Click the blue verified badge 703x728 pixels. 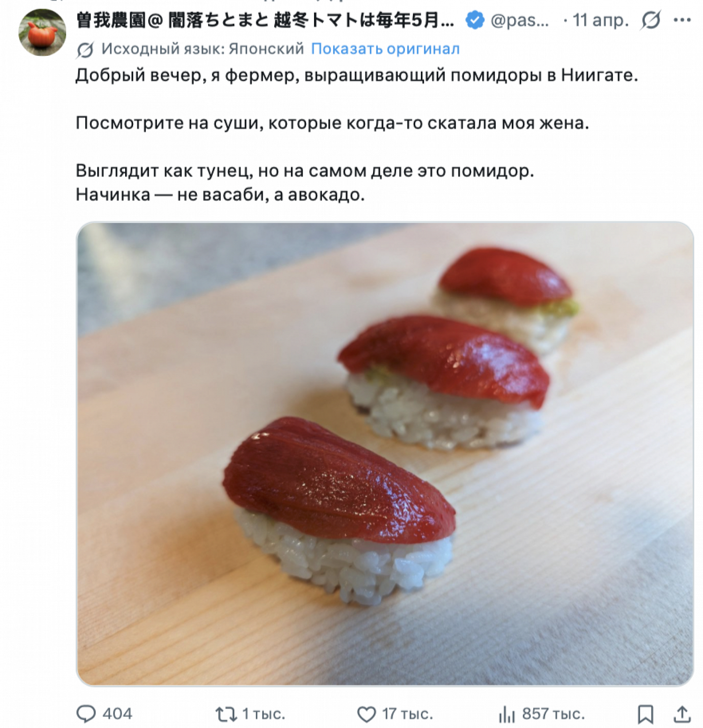pyautogui.click(x=475, y=20)
